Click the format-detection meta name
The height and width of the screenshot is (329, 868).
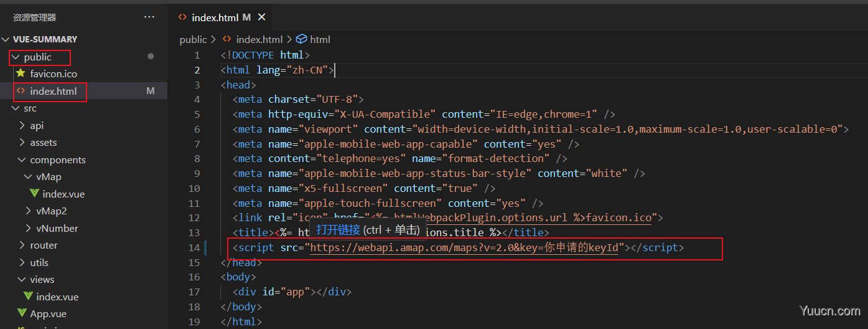click(495, 159)
